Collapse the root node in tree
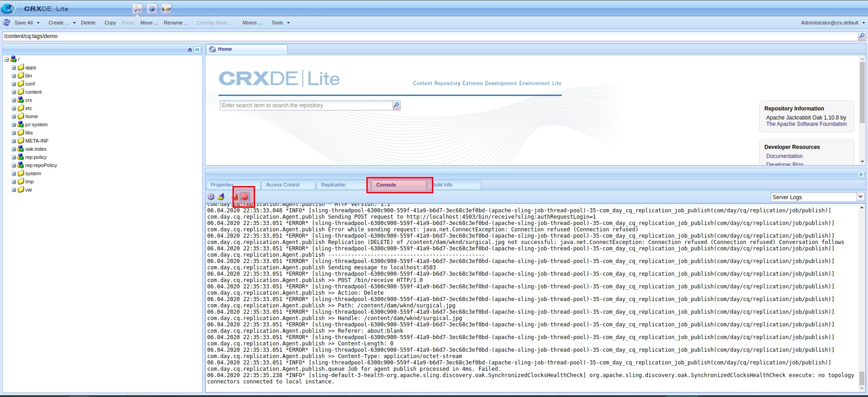 click(6, 59)
